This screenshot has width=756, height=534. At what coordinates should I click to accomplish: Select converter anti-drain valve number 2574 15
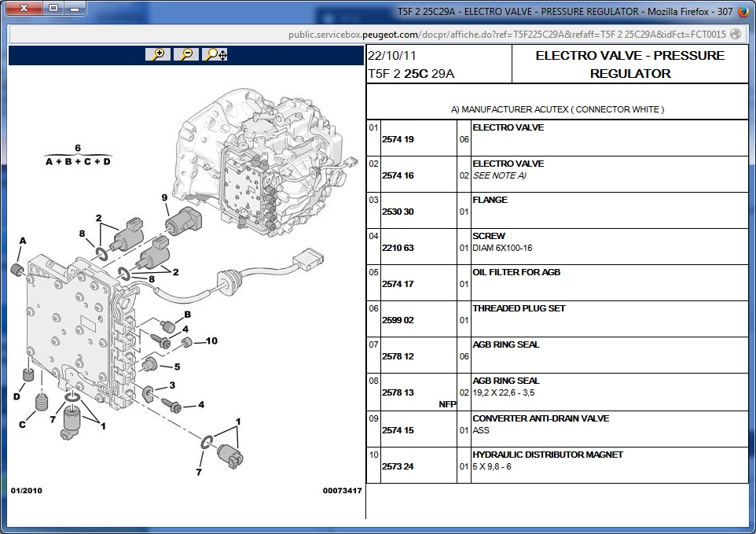[x=398, y=430]
